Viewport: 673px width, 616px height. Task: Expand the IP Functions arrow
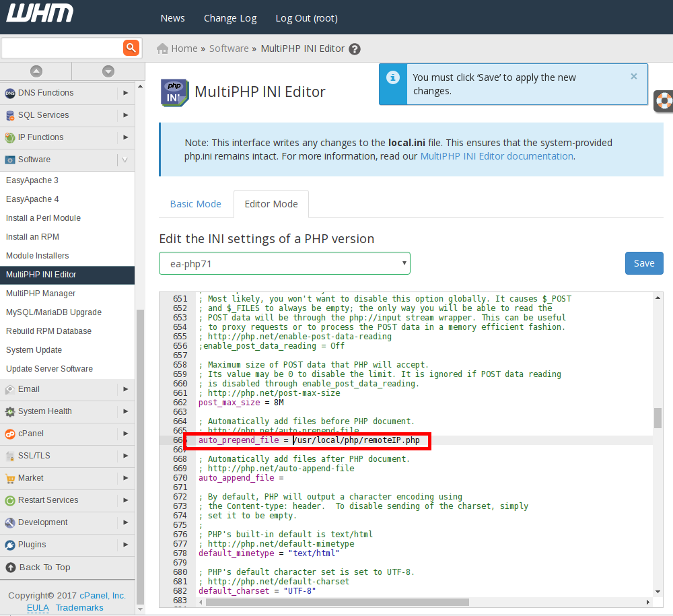125,137
